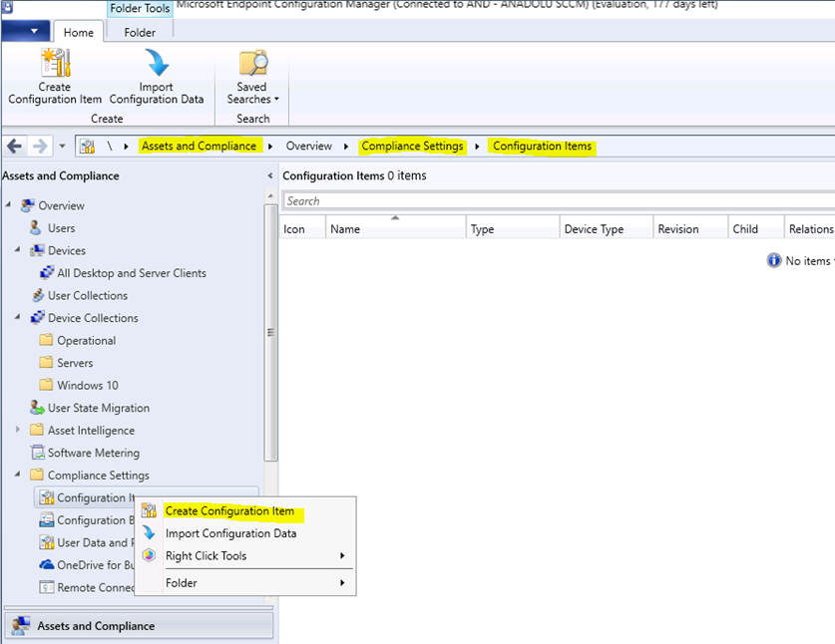Select the Device Collections icon
Viewport: 835px width, 644px height.
37,318
